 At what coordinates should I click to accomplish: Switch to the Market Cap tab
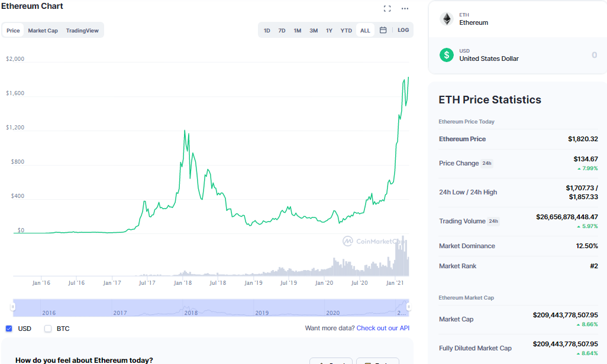point(43,31)
